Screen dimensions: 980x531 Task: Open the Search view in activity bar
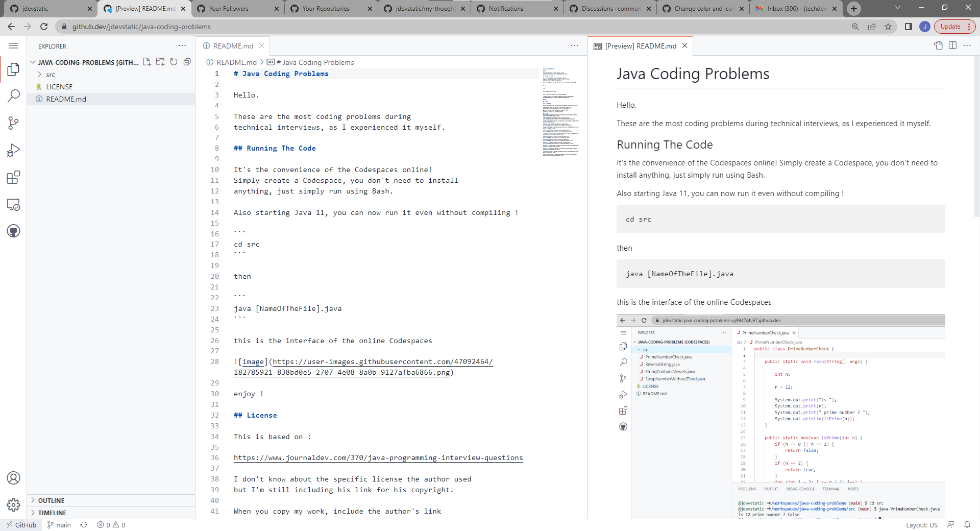(x=14, y=96)
